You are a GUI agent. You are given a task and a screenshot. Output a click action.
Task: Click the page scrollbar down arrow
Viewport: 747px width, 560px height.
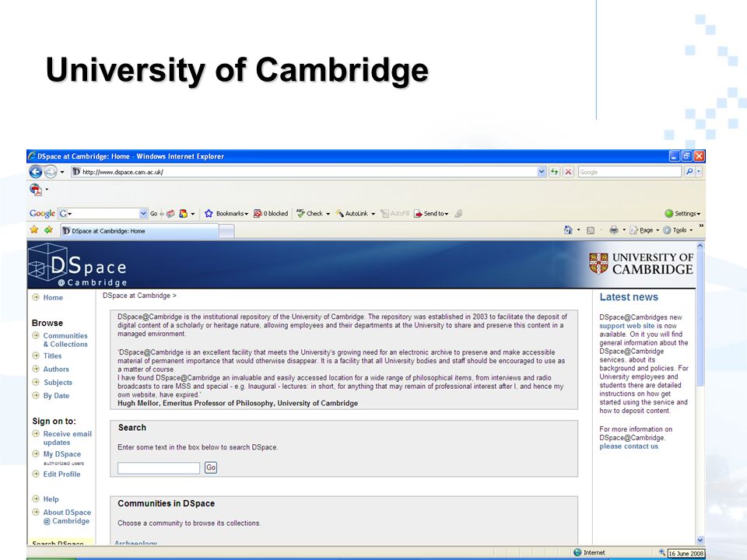tap(700, 540)
